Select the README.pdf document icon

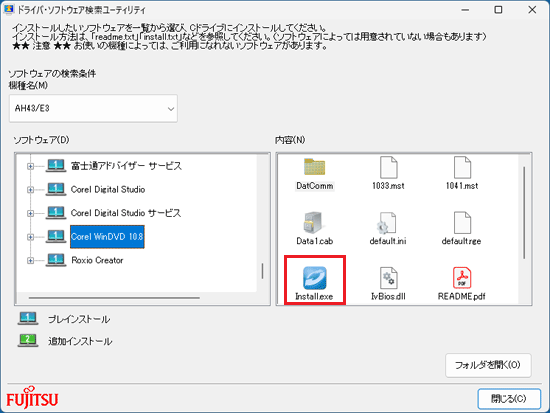tap(462, 278)
